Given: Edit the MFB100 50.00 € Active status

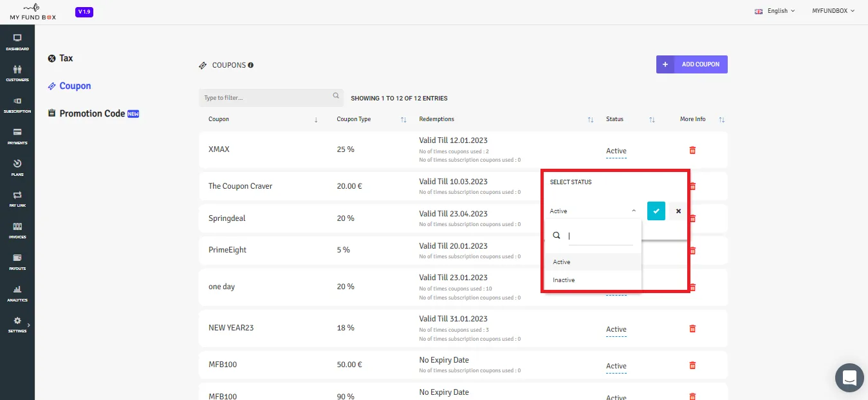Looking at the screenshot, I should 616,367.
